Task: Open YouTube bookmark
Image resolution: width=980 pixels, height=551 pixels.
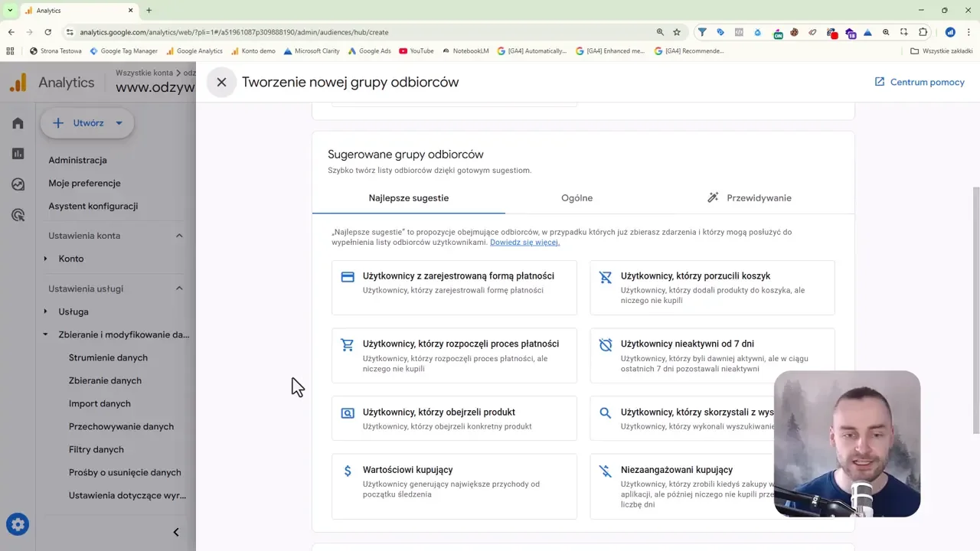Action: point(416,51)
